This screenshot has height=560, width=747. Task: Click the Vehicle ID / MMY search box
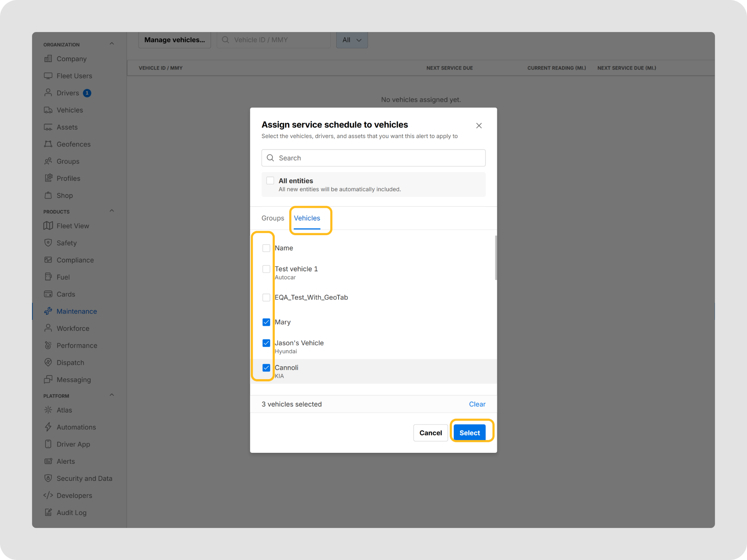coord(274,40)
